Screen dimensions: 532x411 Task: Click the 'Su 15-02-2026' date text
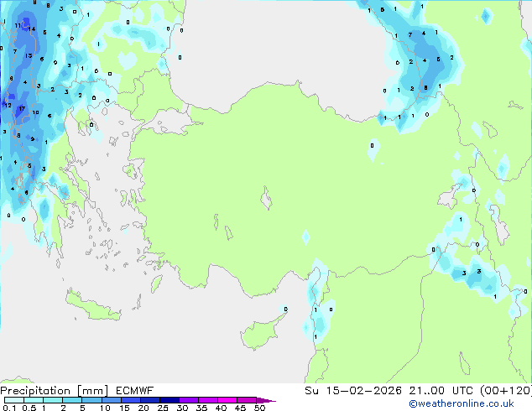(353, 391)
